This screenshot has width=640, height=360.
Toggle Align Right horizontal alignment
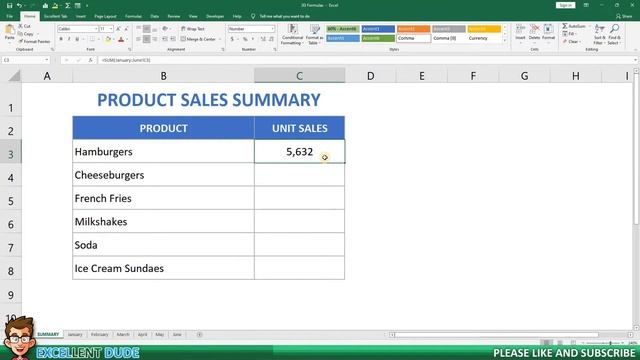[x=154, y=39]
